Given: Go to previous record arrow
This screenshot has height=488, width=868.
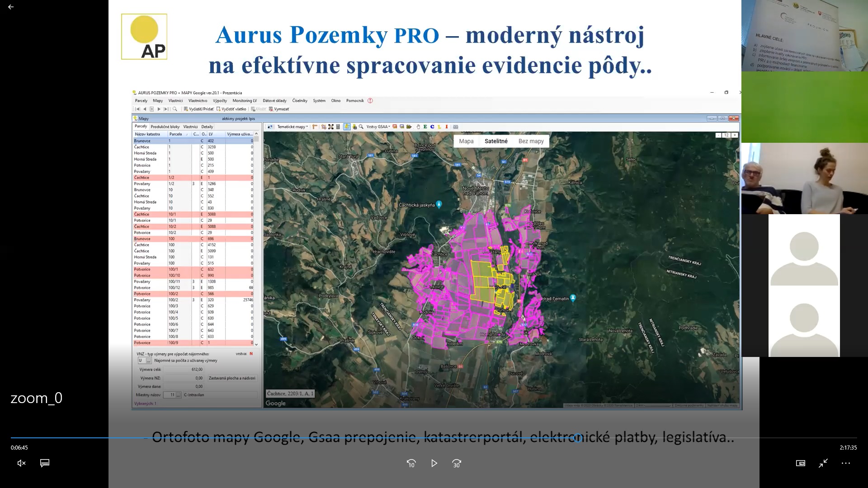Looking at the screenshot, I should (x=145, y=109).
